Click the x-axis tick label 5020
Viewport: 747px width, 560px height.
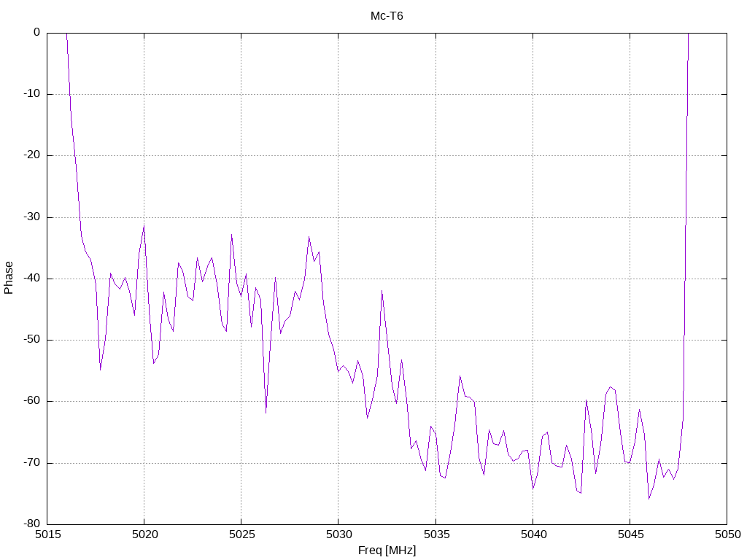pyautogui.click(x=144, y=534)
